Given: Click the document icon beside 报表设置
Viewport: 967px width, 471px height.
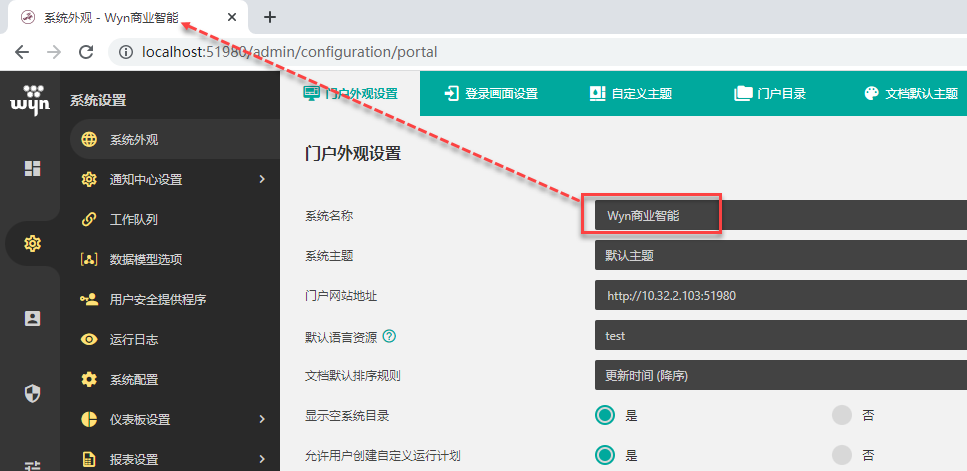Looking at the screenshot, I should (89, 460).
